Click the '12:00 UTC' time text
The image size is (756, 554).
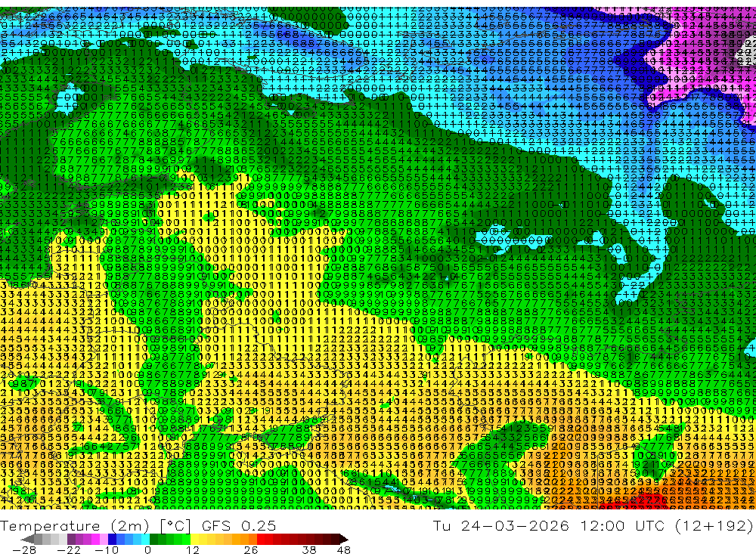pyautogui.click(x=622, y=525)
